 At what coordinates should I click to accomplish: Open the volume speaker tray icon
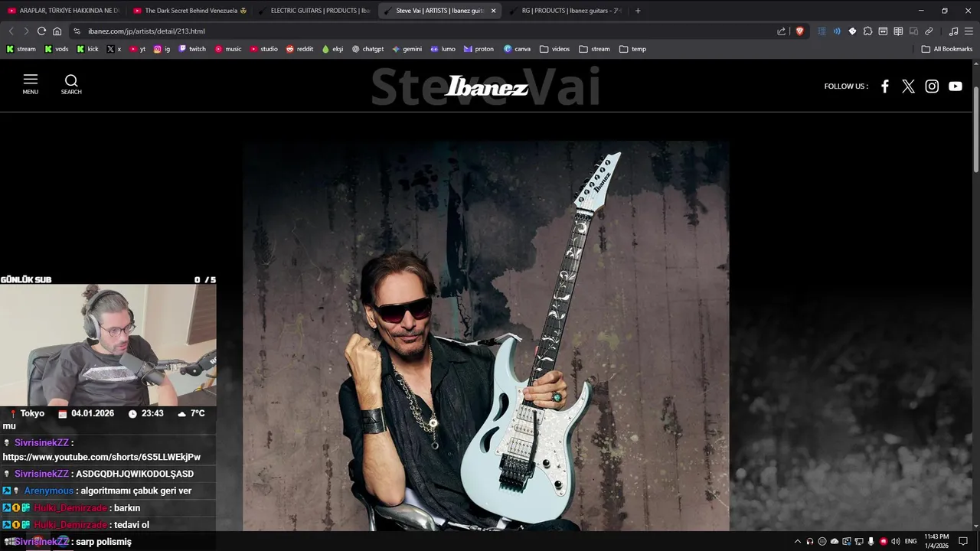pos(896,541)
